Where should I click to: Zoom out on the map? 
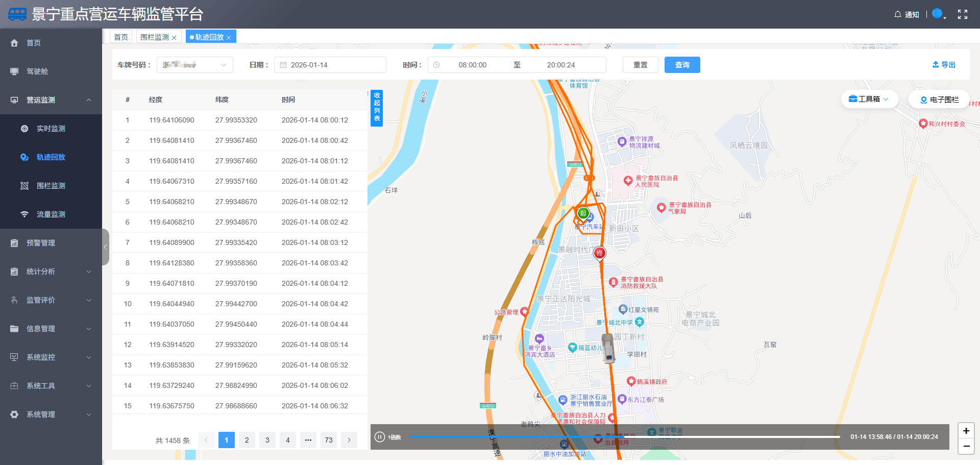pyautogui.click(x=966, y=446)
